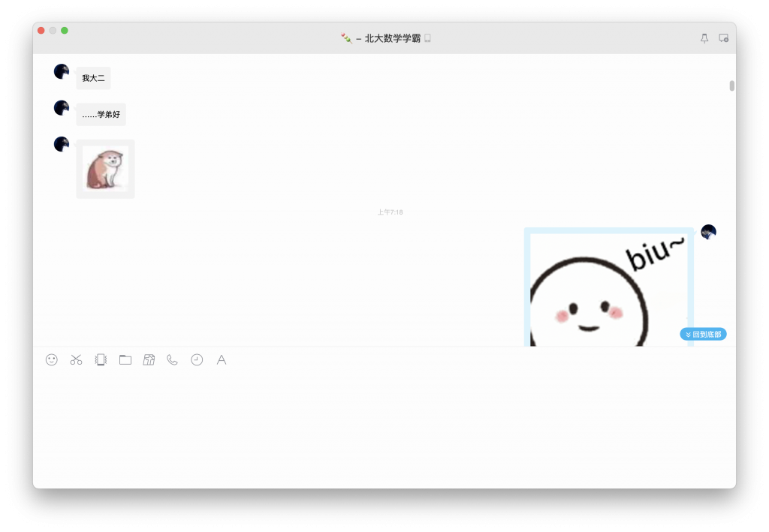Open the announcement pin icon in titlebar
The height and width of the screenshot is (532, 769).
(704, 37)
